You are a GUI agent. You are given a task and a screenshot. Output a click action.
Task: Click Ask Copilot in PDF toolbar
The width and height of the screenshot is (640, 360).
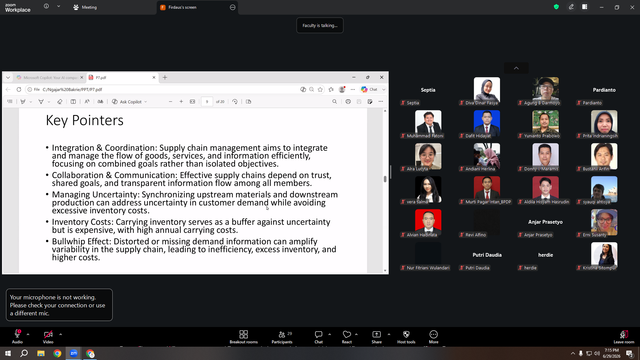click(127, 102)
